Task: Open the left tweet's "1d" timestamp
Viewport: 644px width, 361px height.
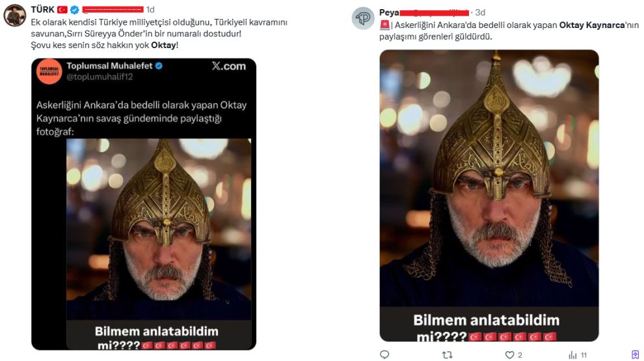Action: click(x=150, y=10)
